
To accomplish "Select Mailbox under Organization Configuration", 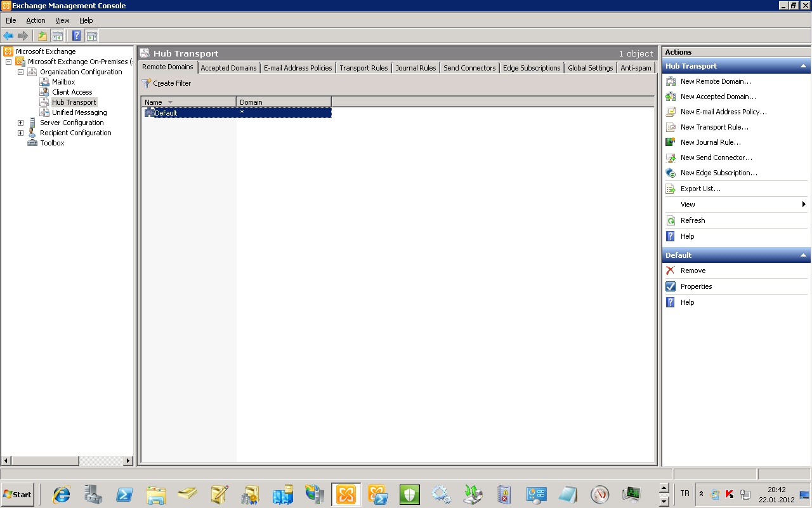I will tap(63, 82).
